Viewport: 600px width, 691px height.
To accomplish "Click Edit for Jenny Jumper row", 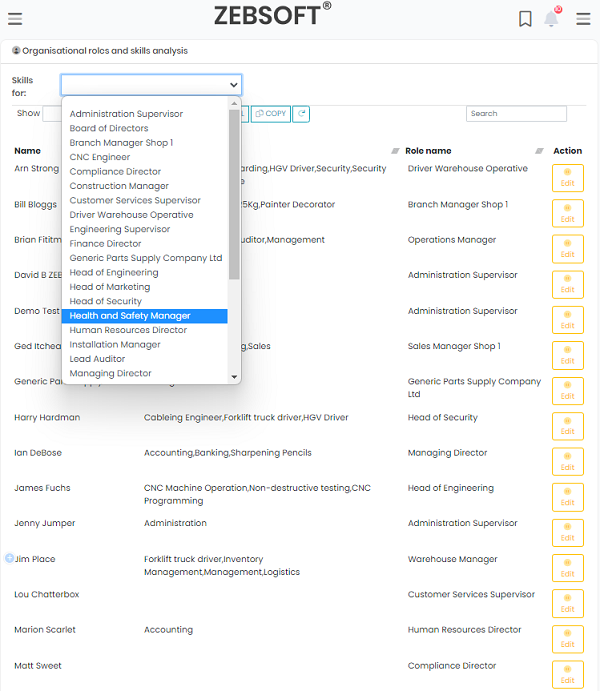I will point(567,533).
